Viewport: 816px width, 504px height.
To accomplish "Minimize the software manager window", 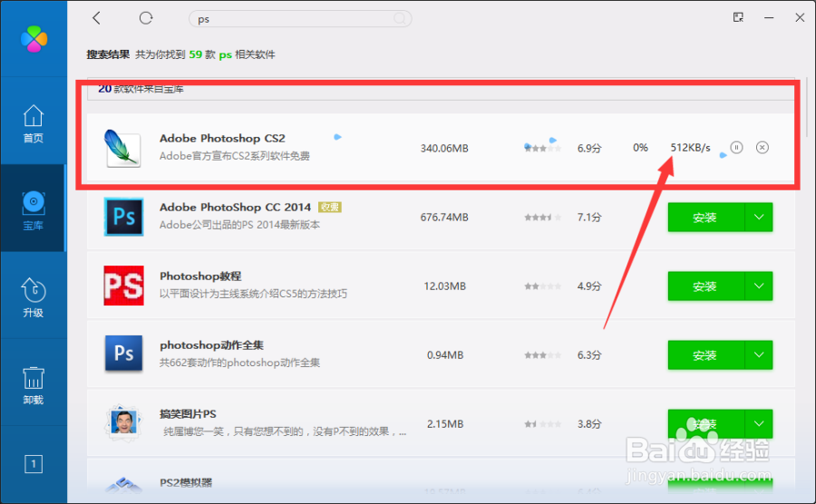I will click(x=769, y=18).
